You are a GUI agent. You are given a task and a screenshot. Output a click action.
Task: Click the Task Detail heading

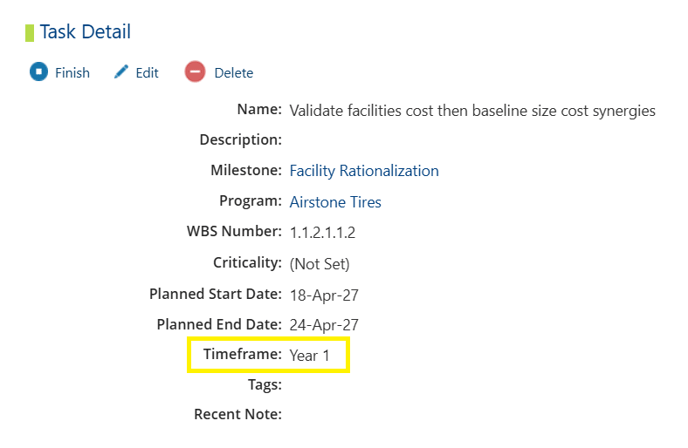[x=85, y=32]
